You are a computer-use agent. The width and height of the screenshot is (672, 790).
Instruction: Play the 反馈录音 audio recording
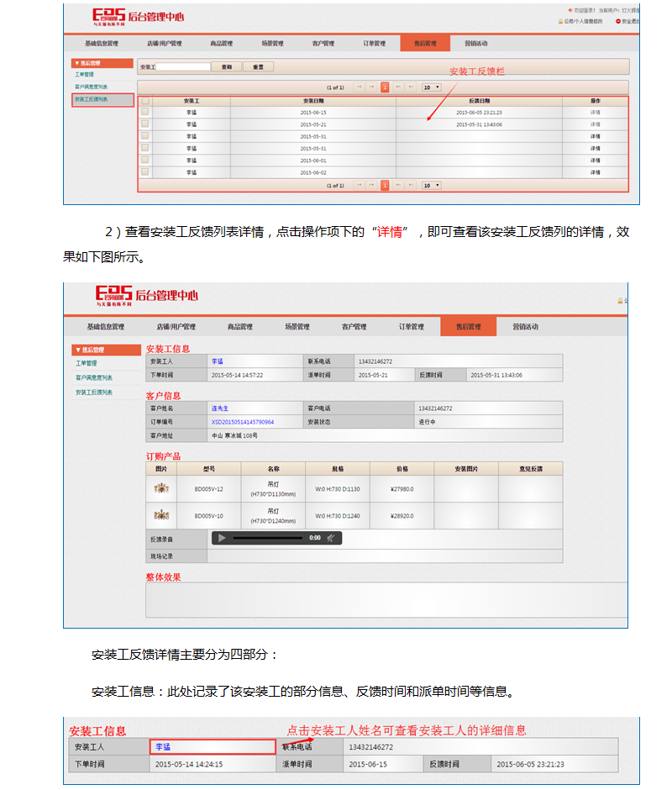pyautogui.click(x=222, y=538)
